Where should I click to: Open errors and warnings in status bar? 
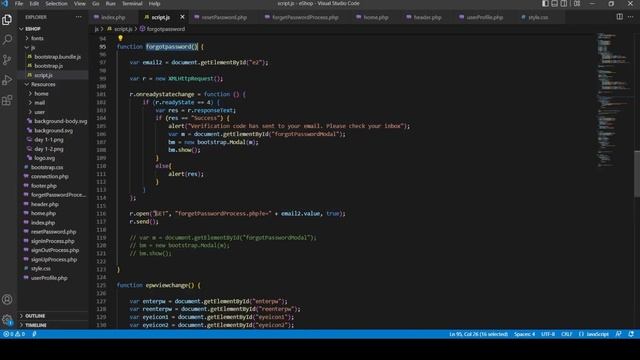pos(14,334)
